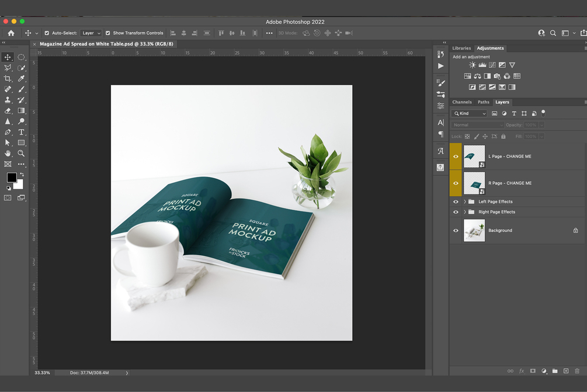
Task: Hide the Background layer
Action: tap(456, 230)
